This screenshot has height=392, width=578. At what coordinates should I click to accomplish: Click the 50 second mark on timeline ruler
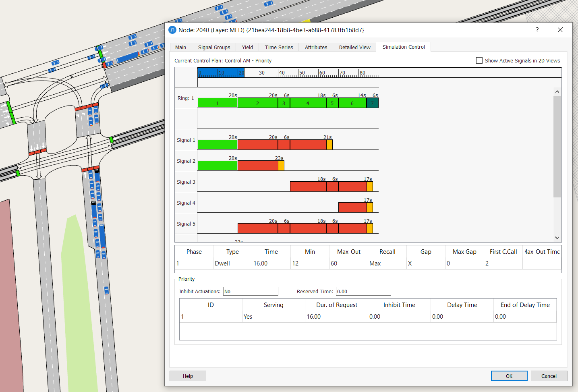click(x=298, y=73)
